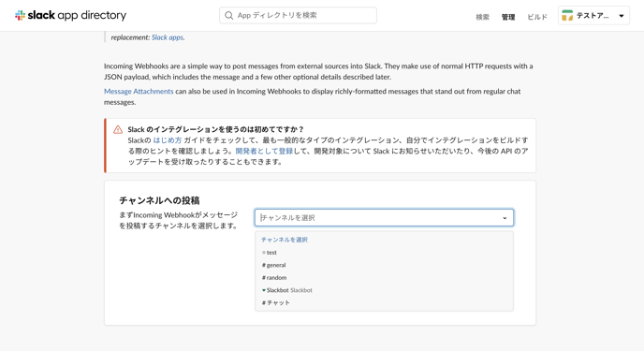644x351 pixels.
Task: Click the チャンネルへの投稿 heading
Action: [159, 200]
